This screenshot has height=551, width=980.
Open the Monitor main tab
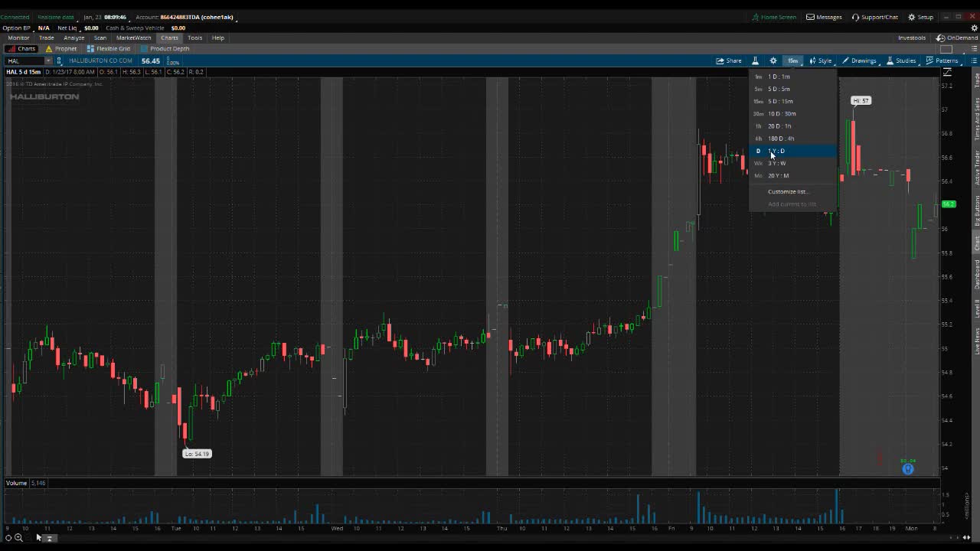click(18, 37)
